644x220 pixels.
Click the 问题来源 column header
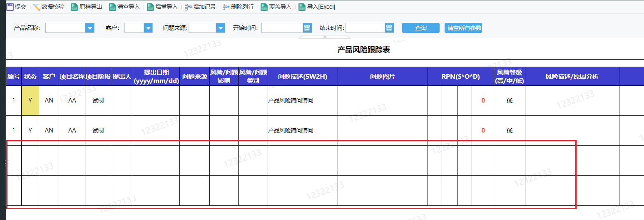pos(195,77)
